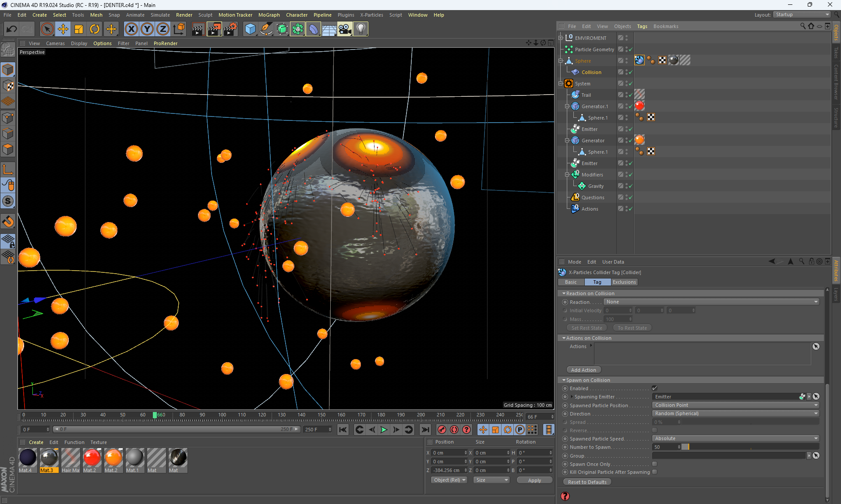Click the Undo arrow icon
Viewport: 841px width, 504px height.
pyautogui.click(x=12, y=29)
